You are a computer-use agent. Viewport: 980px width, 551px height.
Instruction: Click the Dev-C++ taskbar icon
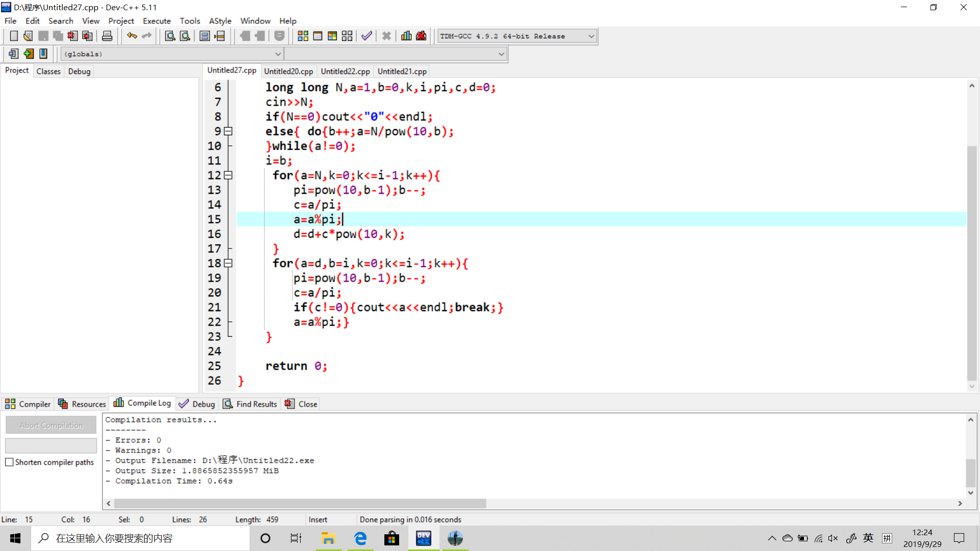tap(424, 538)
